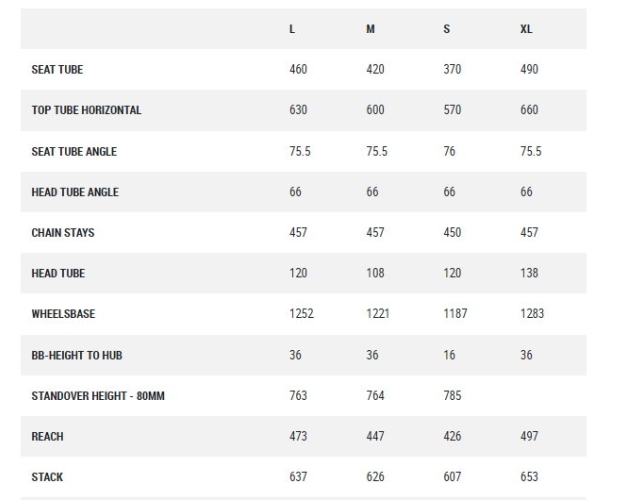644x500 pixels.
Task: Select the XL wheelbase value 1283
Action: tap(532, 314)
